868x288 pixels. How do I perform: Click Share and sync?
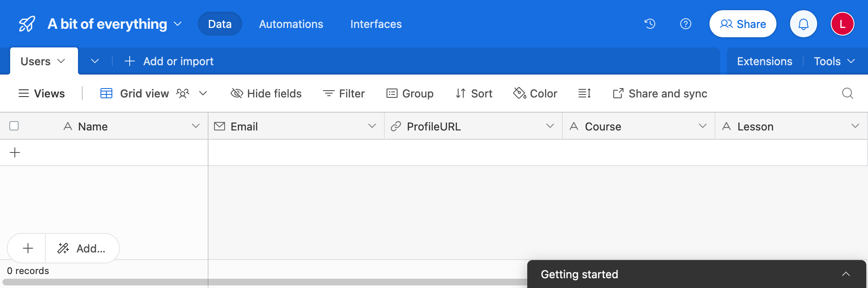click(660, 93)
